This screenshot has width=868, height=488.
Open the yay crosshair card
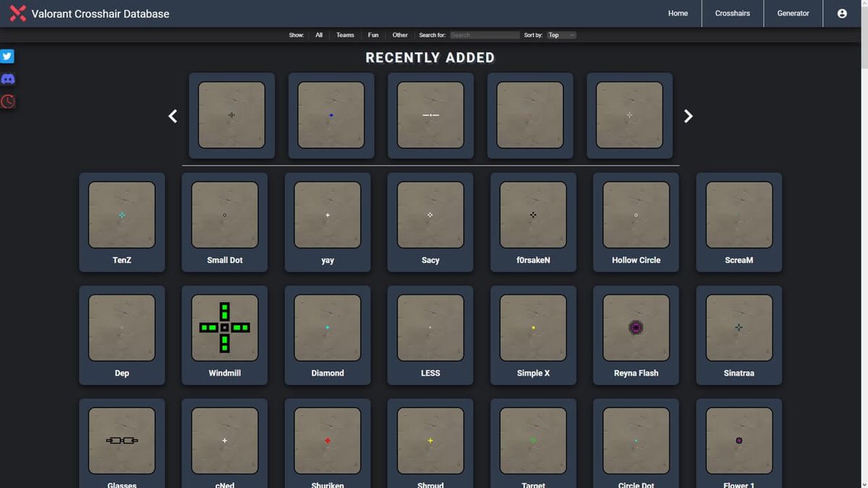328,223
